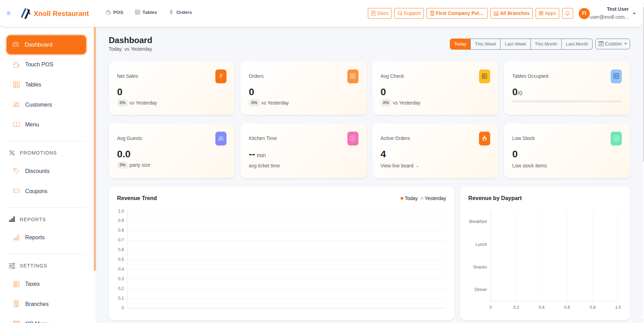Open the Apps button
Viewport: 644px width, 323px height.
[x=547, y=13]
